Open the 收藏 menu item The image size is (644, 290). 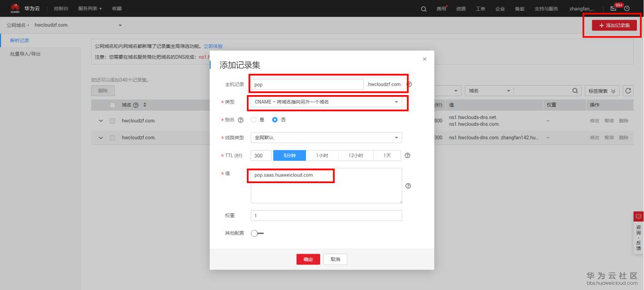coord(116,8)
